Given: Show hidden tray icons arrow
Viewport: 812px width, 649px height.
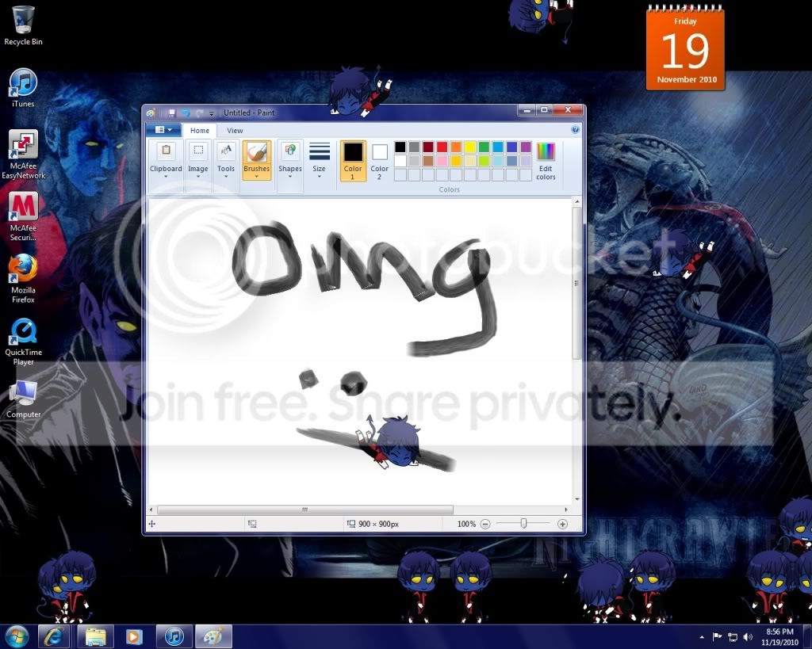Looking at the screenshot, I should 702,637.
